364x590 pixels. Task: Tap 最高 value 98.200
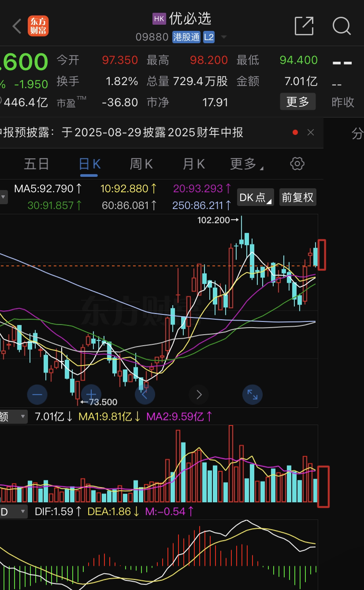209,60
